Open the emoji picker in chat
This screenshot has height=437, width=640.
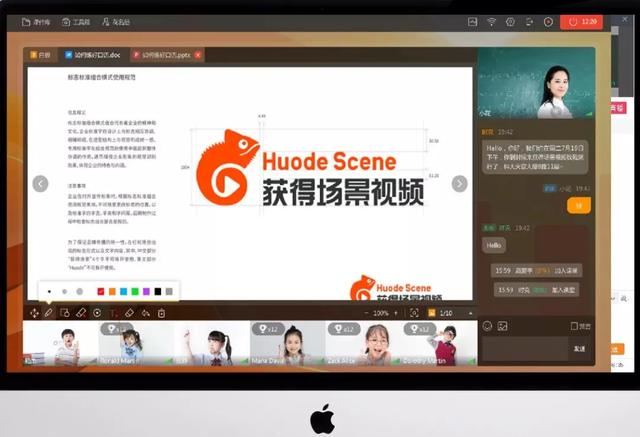(x=487, y=326)
